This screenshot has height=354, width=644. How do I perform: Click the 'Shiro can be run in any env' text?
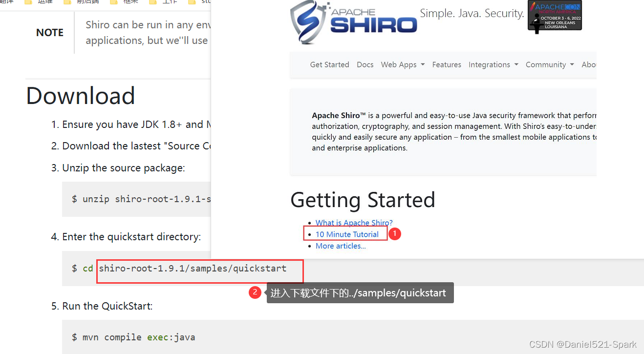pyautogui.click(x=148, y=25)
